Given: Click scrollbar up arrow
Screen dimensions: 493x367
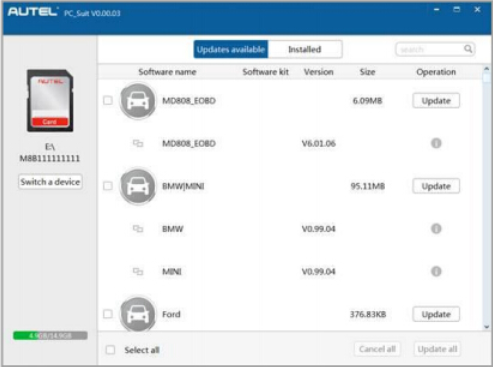Looking at the screenshot, I should (x=487, y=69).
